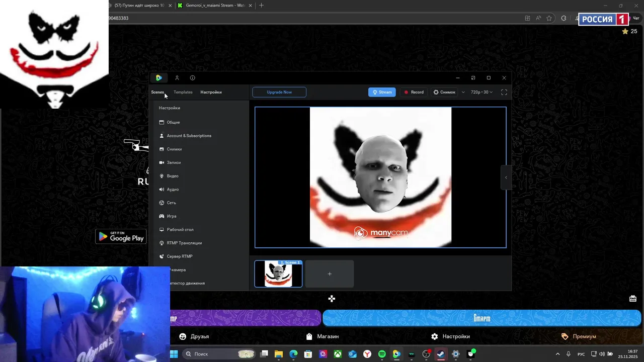Click the Записи camcorder icon
Image resolution: width=644 pixels, height=362 pixels.
click(162, 162)
